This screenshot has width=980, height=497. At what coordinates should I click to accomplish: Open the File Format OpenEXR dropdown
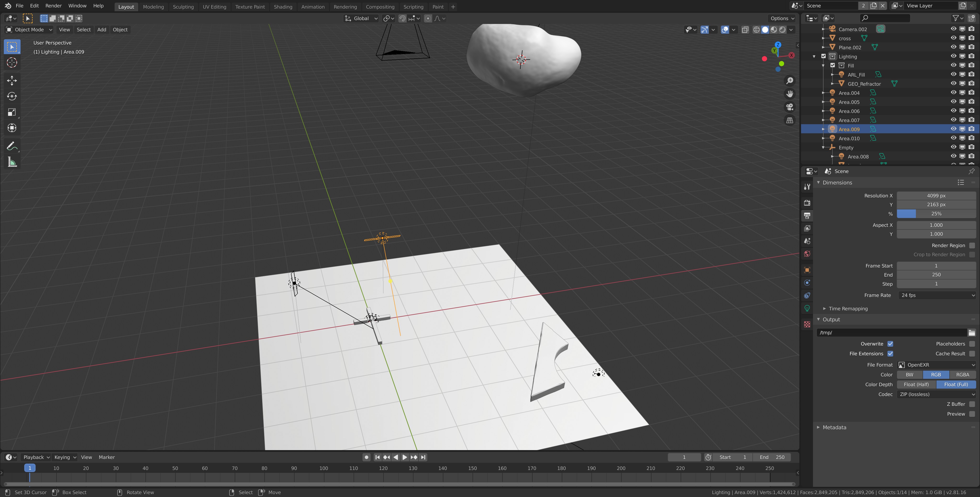click(936, 365)
